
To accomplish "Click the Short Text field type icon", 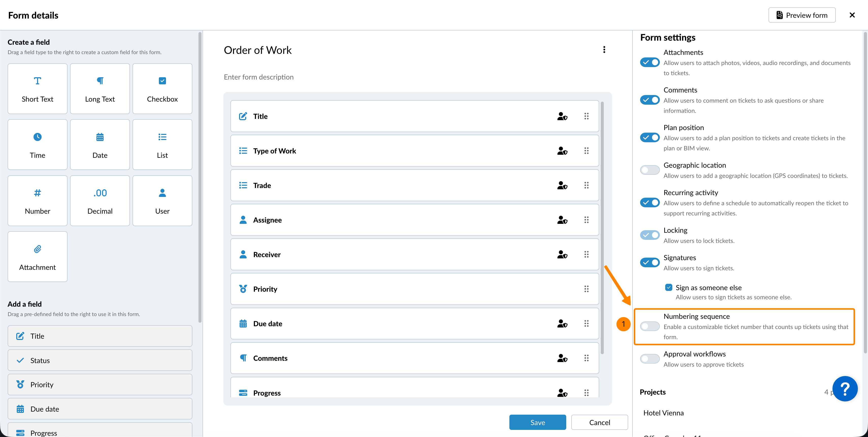I will pyautogui.click(x=37, y=81).
